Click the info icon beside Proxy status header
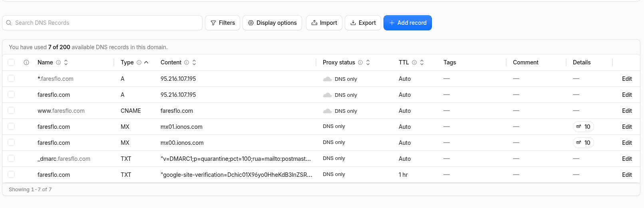The image size is (644, 208). (360, 62)
